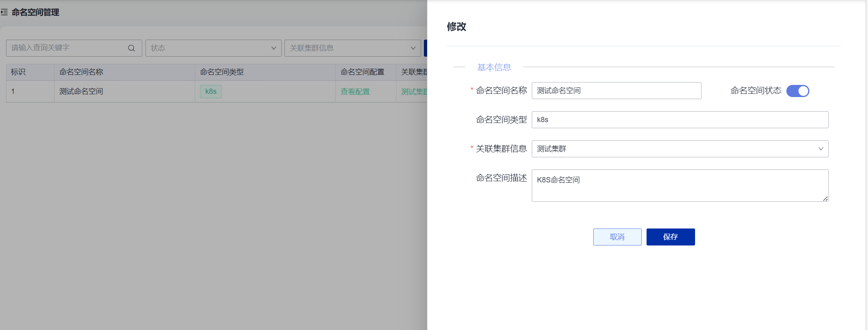
Task: Grab the textarea resize handle corner
Action: tap(825, 199)
